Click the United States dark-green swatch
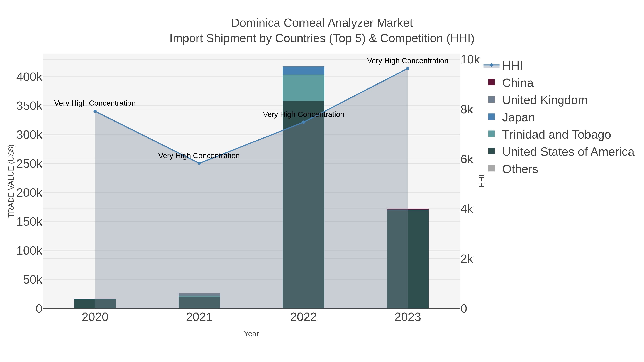 pos(492,151)
